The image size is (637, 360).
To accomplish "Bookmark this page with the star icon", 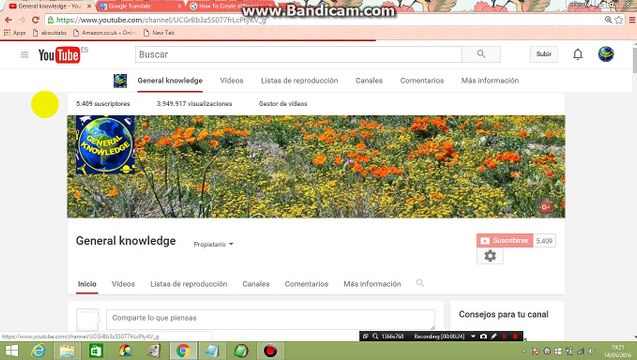I will click(x=619, y=20).
